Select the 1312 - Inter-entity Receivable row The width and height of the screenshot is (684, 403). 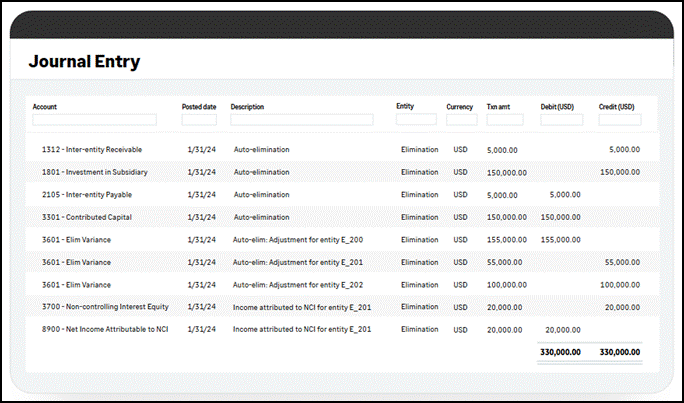pyautogui.click(x=342, y=150)
